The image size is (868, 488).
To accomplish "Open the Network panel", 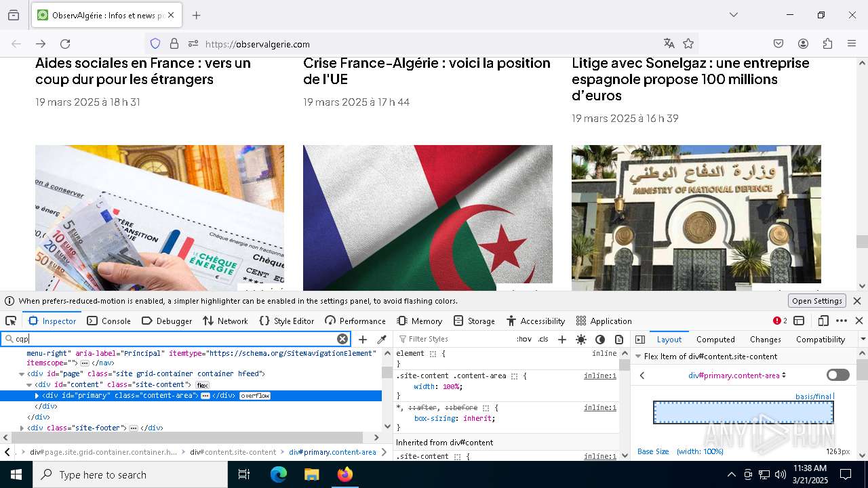I will 225,321.
